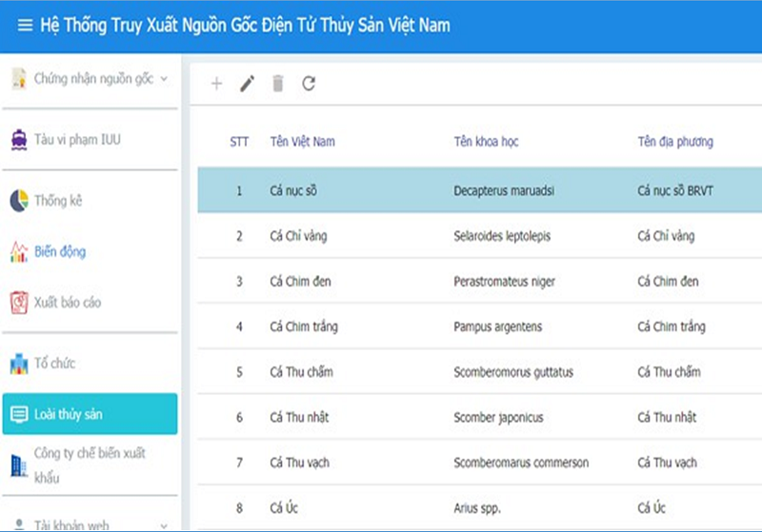Select Xuất báo cáo menu item
The width and height of the screenshot is (762, 532).
(x=90, y=303)
